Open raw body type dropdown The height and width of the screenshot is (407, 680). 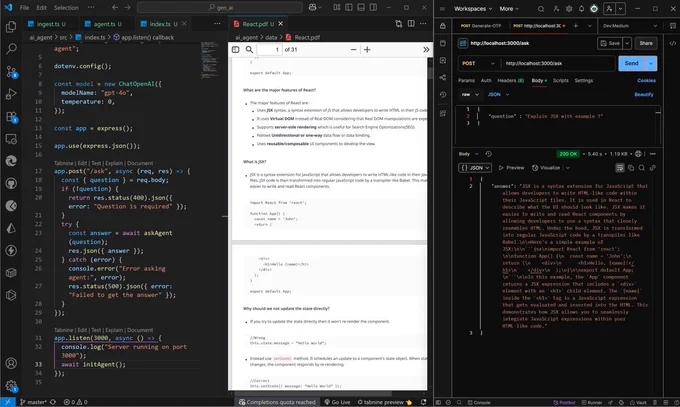[470, 94]
